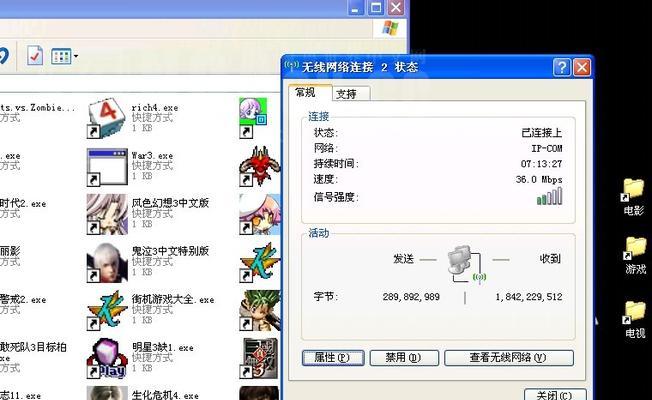Click wireless icon in dialog title bar
The height and width of the screenshot is (400, 652).
click(291, 66)
